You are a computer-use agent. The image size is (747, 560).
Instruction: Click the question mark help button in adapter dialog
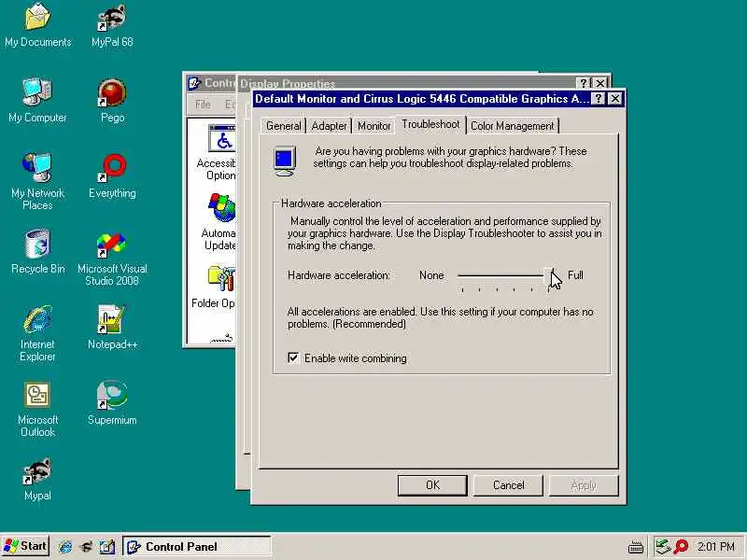pos(598,99)
